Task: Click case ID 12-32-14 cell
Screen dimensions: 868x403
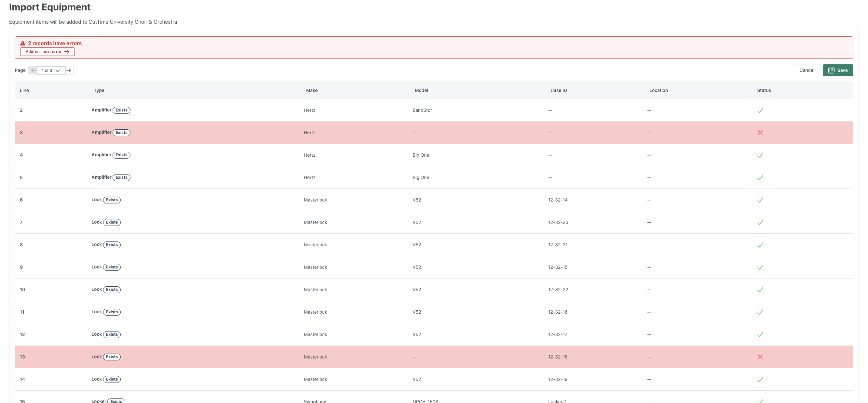Action: [557, 200]
